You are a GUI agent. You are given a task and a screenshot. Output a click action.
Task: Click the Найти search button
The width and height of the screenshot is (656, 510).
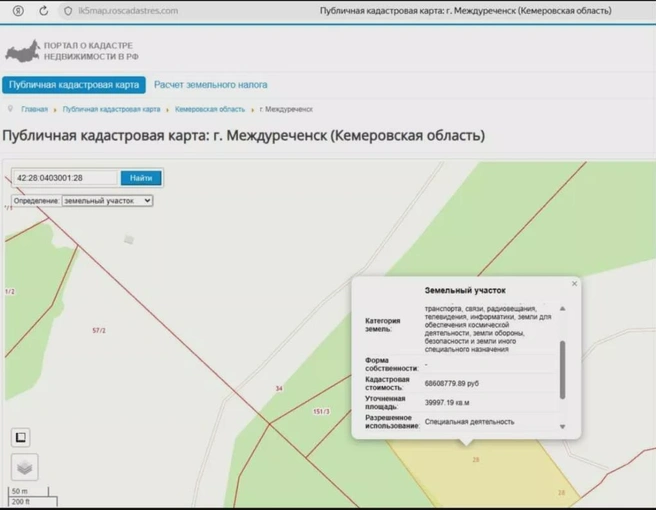point(141,178)
